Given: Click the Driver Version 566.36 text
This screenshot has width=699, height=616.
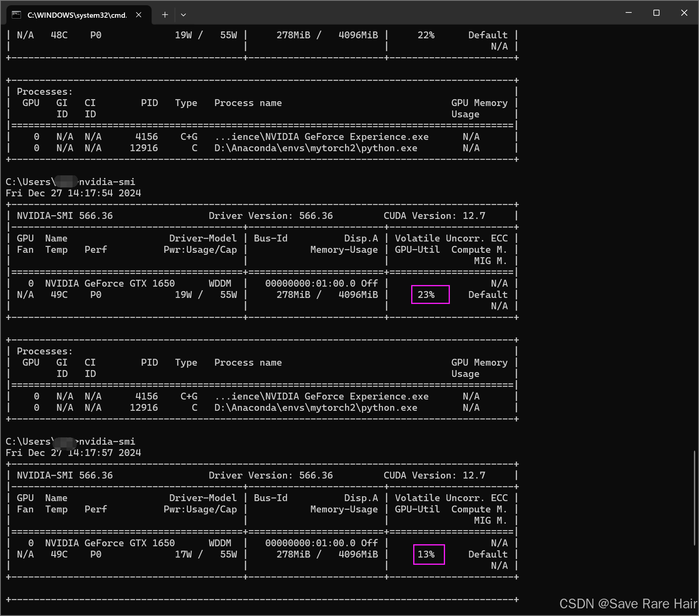Looking at the screenshot, I should coord(270,215).
